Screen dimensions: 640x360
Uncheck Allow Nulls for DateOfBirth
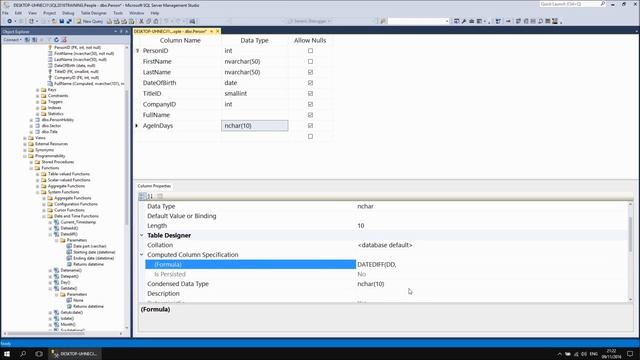[310, 83]
